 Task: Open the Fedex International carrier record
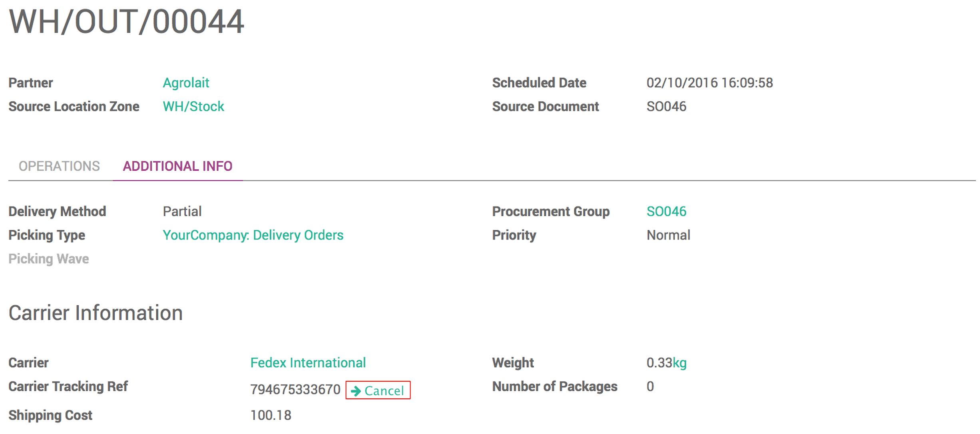point(308,362)
